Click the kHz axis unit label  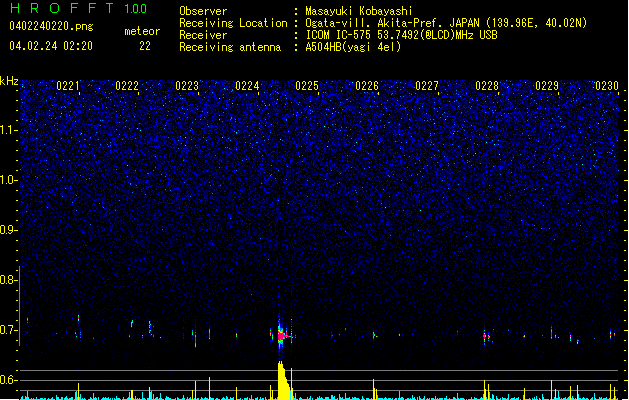9,81
